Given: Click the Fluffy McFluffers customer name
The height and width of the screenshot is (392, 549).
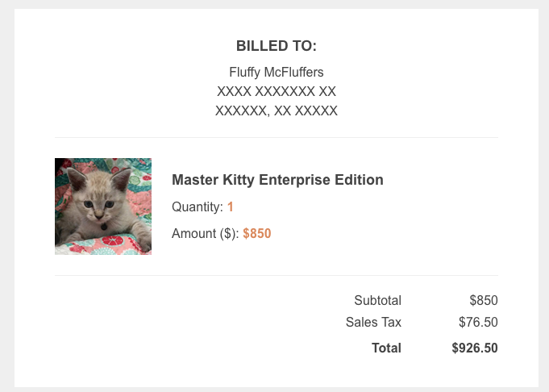Looking at the screenshot, I should [x=277, y=72].
